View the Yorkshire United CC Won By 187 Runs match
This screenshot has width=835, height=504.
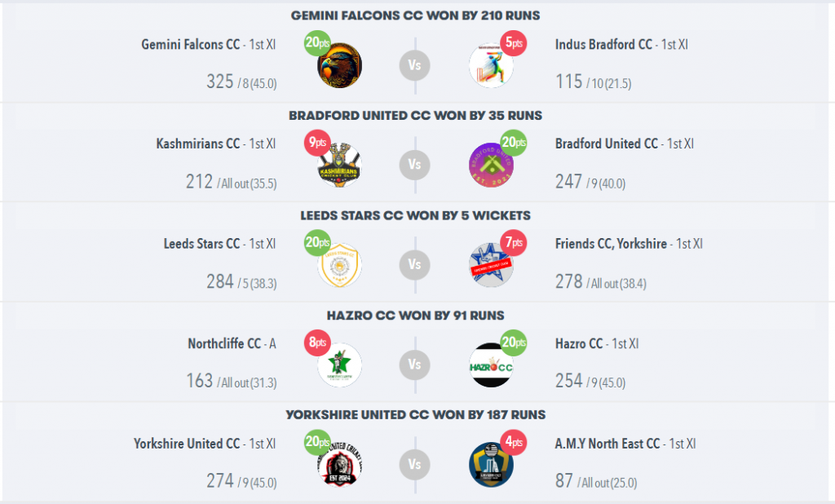tap(415, 414)
